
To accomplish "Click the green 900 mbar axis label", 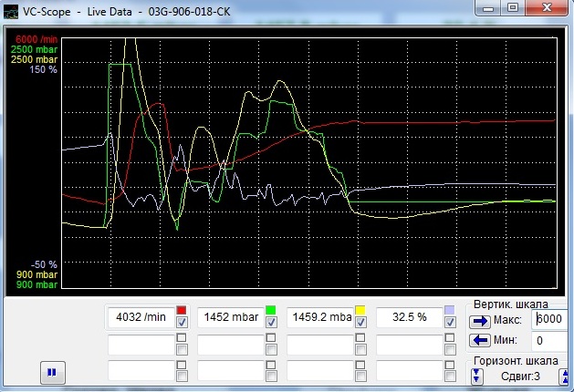I will pyautogui.click(x=37, y=284).
